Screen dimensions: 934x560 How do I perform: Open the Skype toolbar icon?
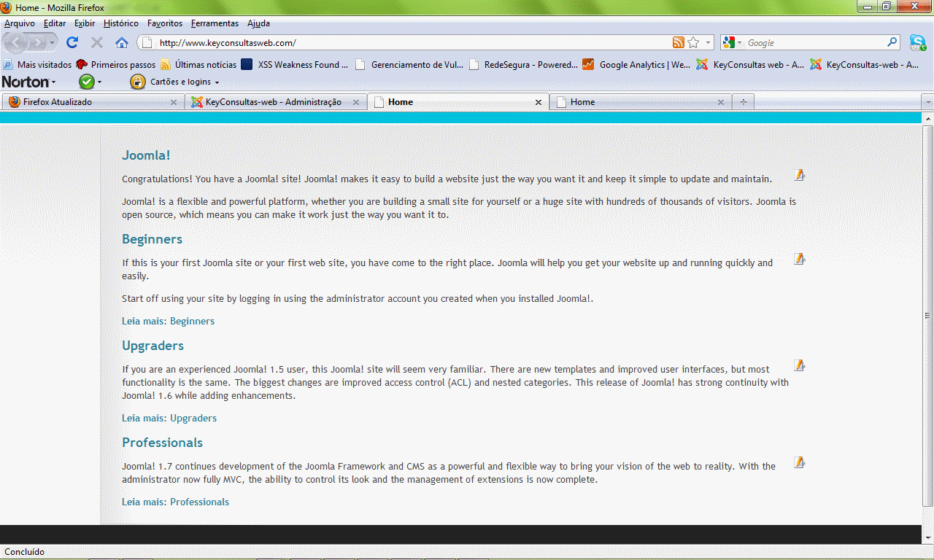[917, 42]
